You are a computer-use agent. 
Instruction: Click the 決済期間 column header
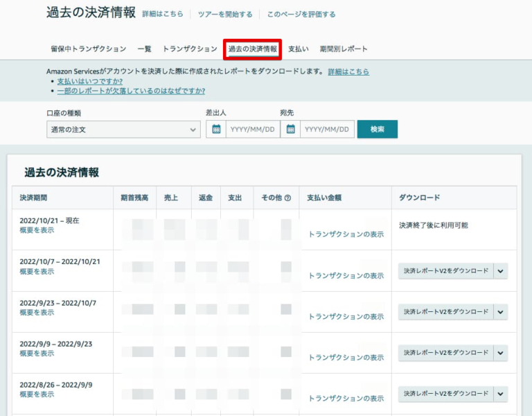point(33,198)
